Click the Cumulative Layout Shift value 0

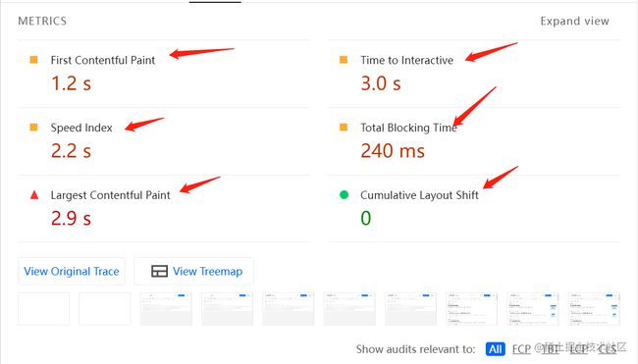click(x=366, y=219)
